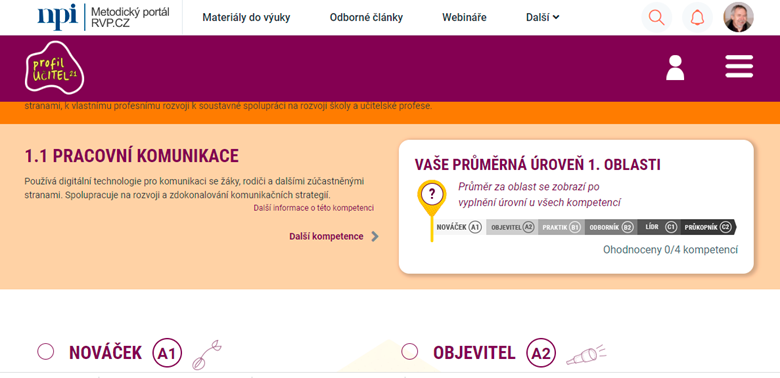
Task: Open Další informace o této kompetenci link
Action: tap(313, 208)
